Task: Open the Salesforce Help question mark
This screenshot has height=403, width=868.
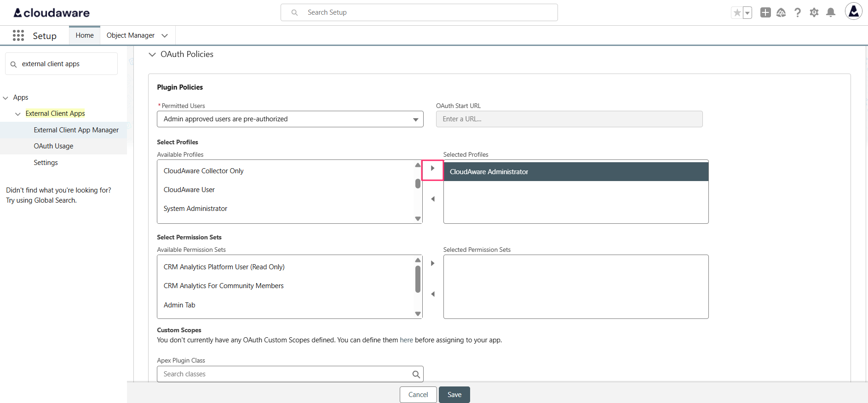Action: [x=798, y=13]
